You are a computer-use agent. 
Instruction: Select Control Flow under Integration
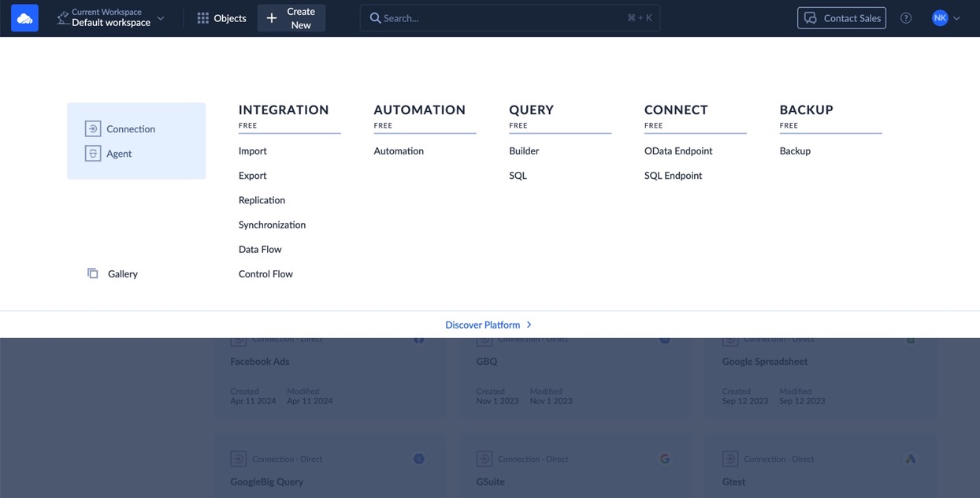(x=265, y=274)
